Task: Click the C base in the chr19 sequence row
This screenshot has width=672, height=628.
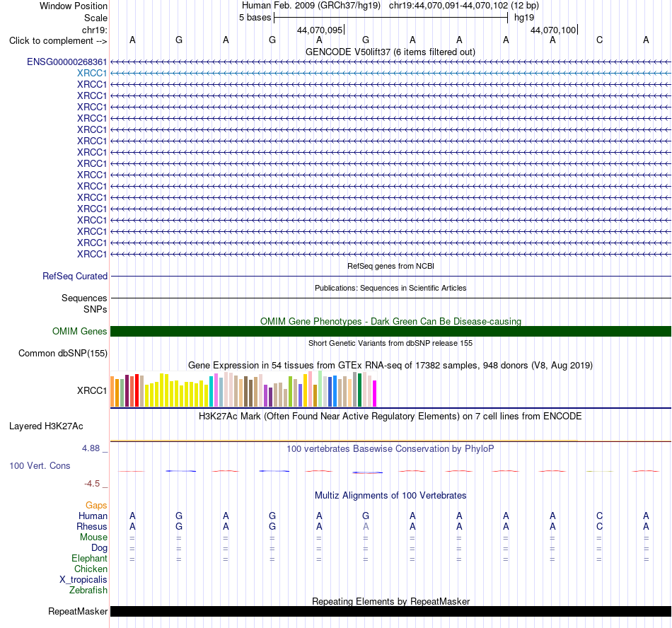Action: point(600,40)
